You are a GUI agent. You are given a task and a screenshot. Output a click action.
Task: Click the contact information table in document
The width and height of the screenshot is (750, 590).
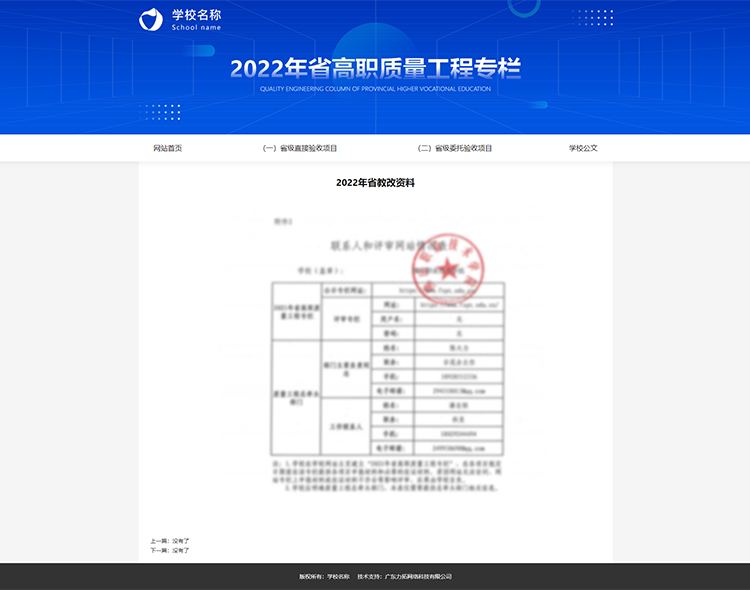click(x=388, y=368)
